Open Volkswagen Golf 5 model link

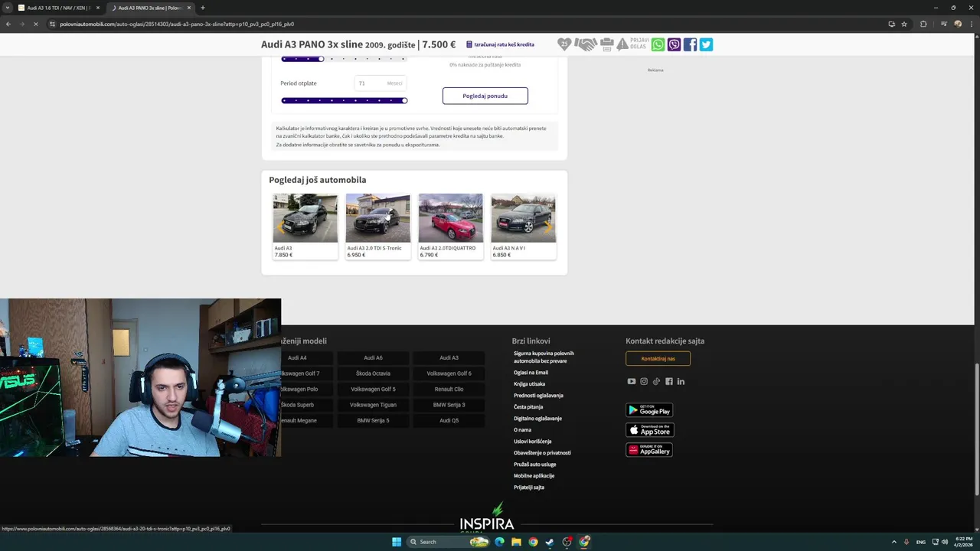373,389
